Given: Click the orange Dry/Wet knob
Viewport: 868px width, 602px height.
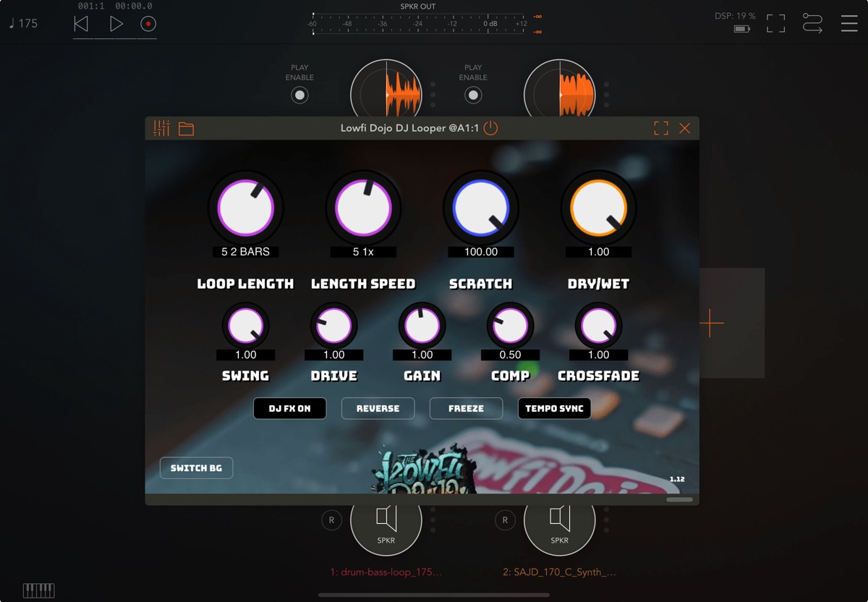Looking at the screenshot, I should tap(598, 208).
